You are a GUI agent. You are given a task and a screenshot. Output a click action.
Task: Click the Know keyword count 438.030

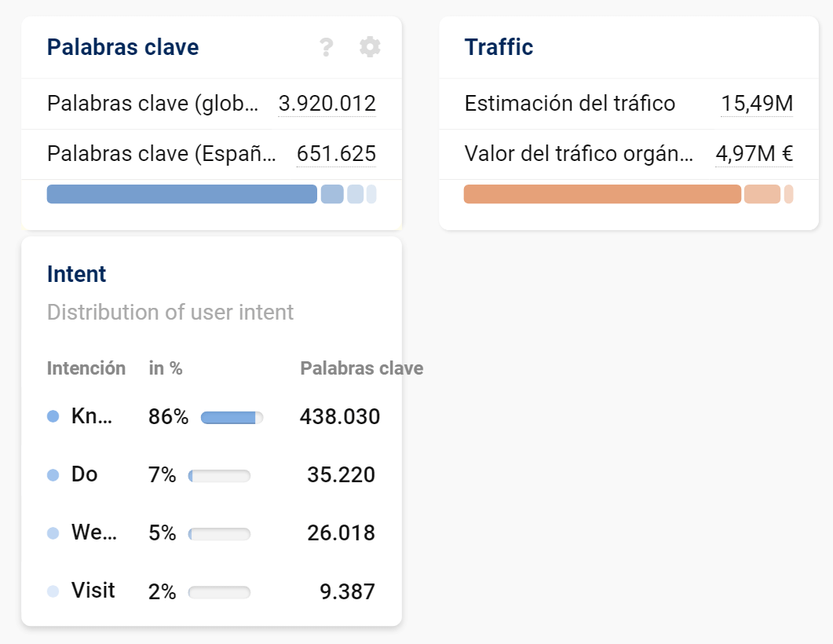(x=339, y=417)
